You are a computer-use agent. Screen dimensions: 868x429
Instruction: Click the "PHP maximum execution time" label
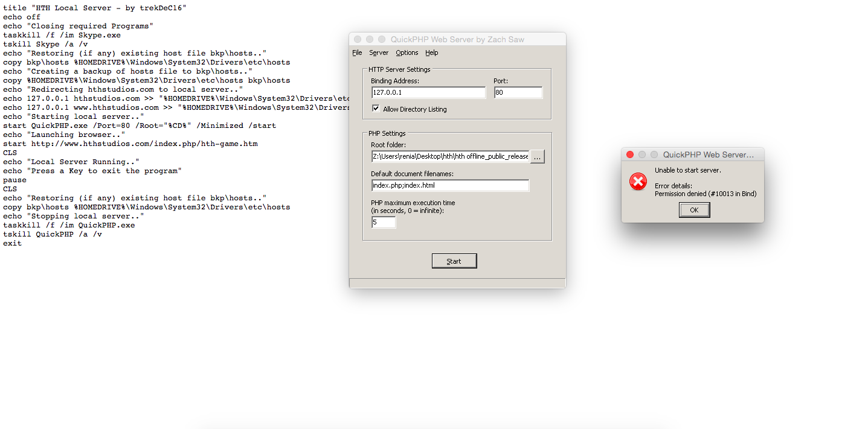pos(413,203)
